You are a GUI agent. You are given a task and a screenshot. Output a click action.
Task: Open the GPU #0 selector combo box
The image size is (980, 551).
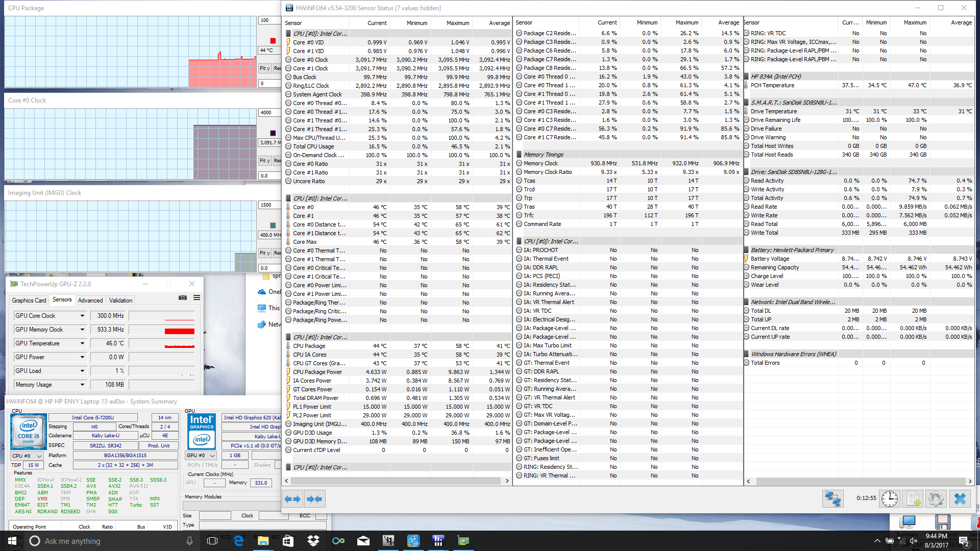[201, 455]
